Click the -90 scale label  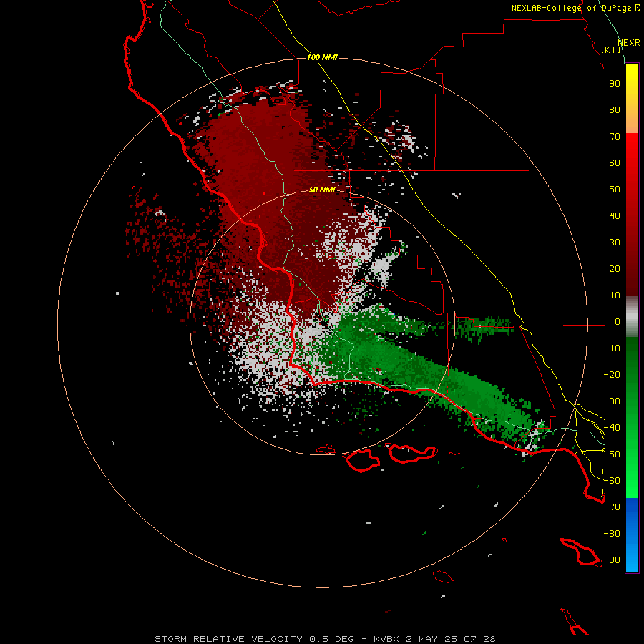click(x=612, y=560)
